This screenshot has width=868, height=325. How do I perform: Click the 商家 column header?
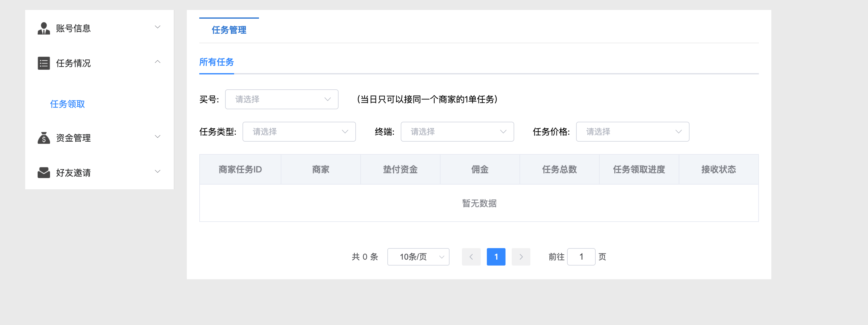pyautogui.click(x=321, y=169)
